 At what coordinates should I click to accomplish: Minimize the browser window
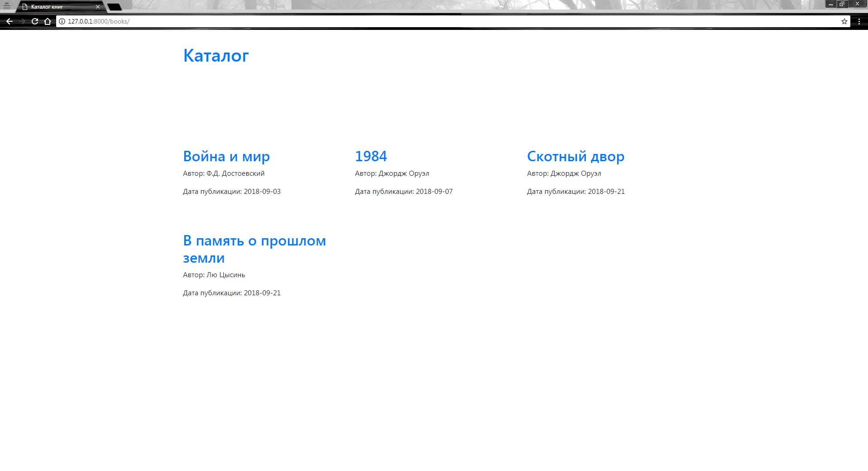[831, 4]
